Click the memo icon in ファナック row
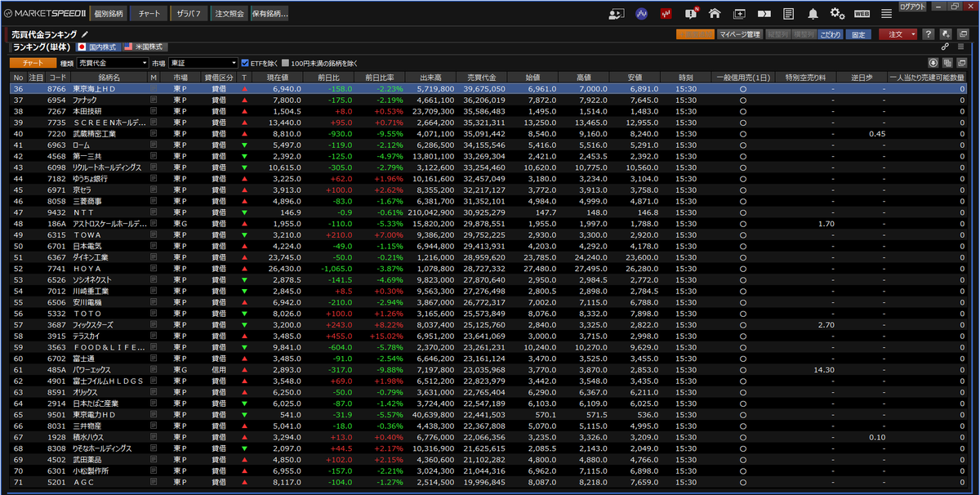The height and width of the screenshot is (495, 980). (x=154, y=99)
